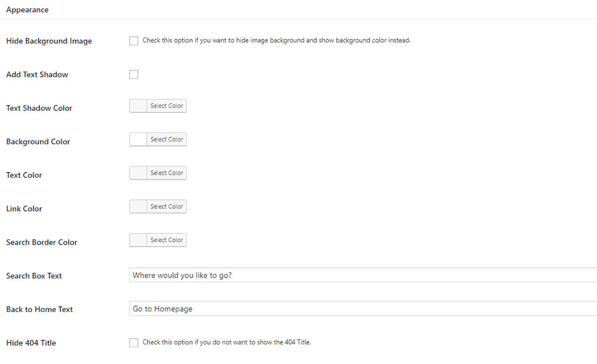Click the Appearance section heading
Screen dimensions: 597x364
tap(27, 10)
